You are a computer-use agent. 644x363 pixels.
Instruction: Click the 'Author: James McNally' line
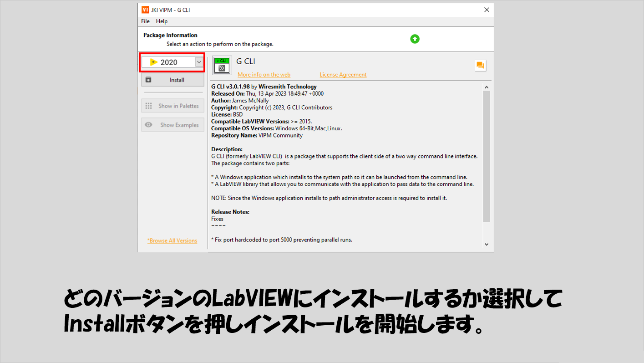[x=240, y=101]
